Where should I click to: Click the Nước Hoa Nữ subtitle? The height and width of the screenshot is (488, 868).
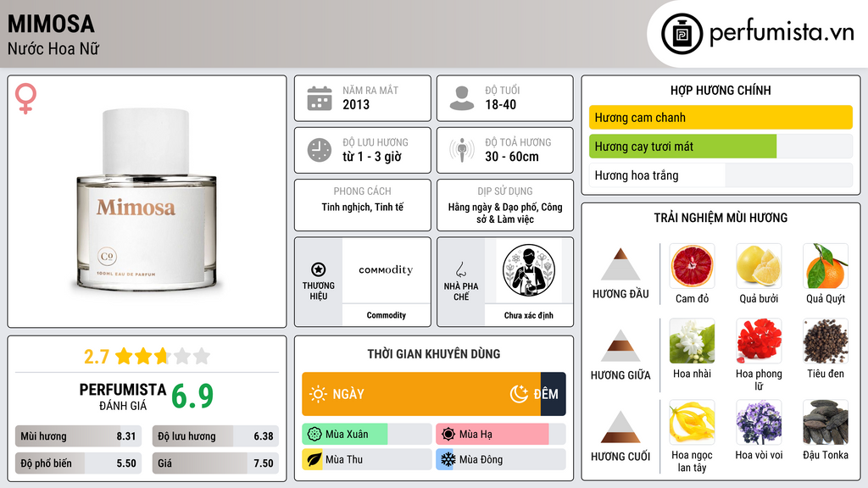point(53,48)
